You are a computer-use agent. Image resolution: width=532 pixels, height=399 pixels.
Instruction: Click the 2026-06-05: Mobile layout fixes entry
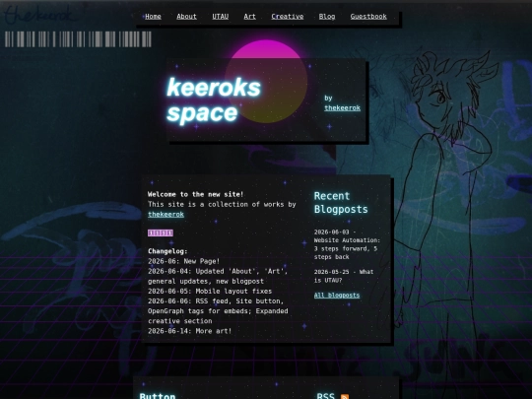(210, 291)
